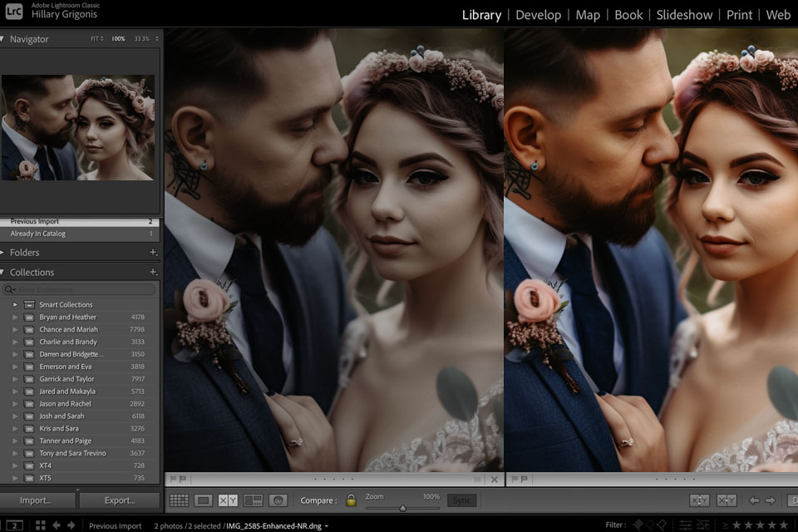The width and height of the screenshot is (798, 532).
Task: Set Navigator zoom to 100%
Action: 118,39
